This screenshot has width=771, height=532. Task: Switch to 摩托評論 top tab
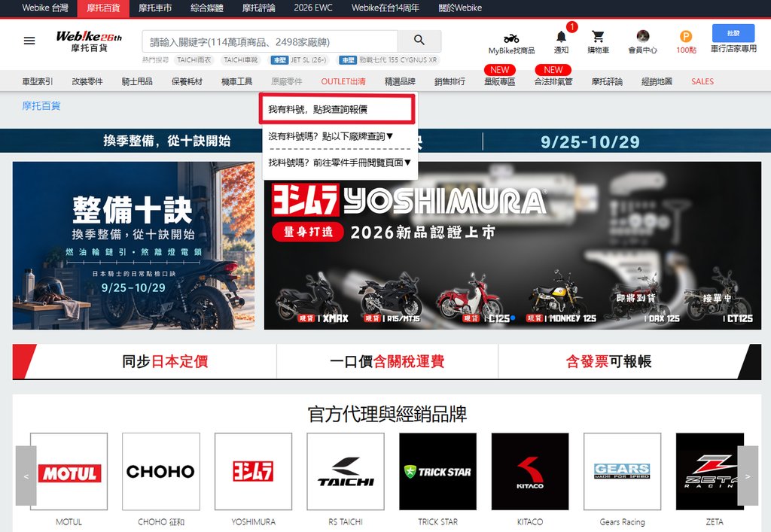pos(259,8)
